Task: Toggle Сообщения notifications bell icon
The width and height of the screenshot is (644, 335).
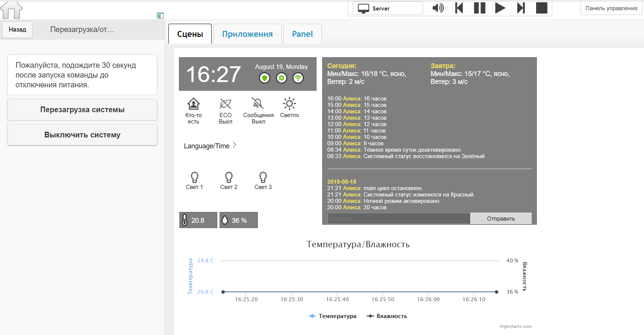Action: click(258, 103)
